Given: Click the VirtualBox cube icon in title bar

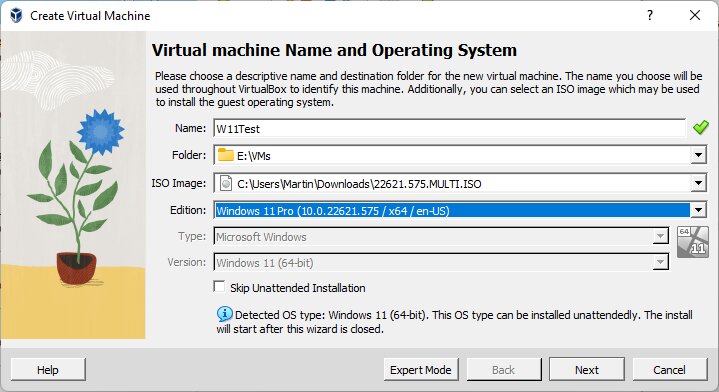Looking at the screenshot, I should [16, 15].
